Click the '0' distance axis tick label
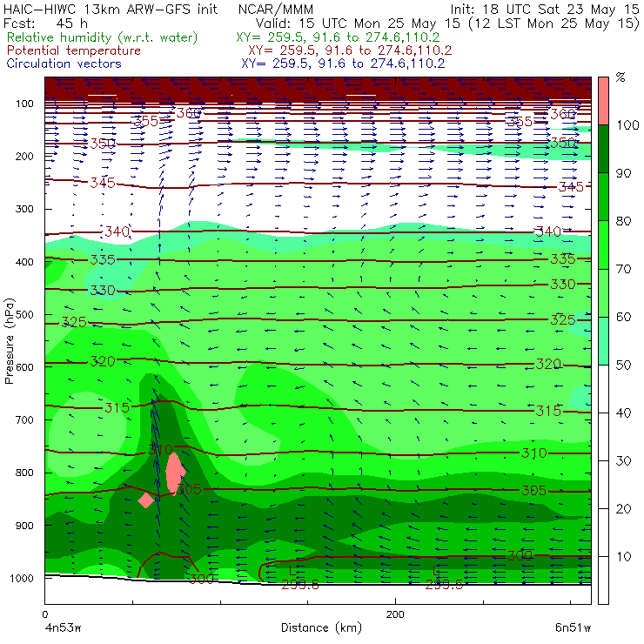This screenshot has width=644, height=644. tap(44, 614)
